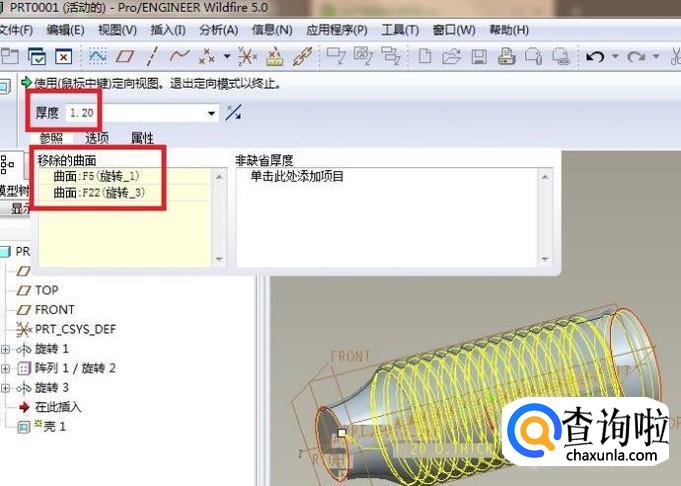Image resolution: width=681 pixels, height=486 pixels.
Task: Switch to the 参照 tab
Action: click(51, 138)
